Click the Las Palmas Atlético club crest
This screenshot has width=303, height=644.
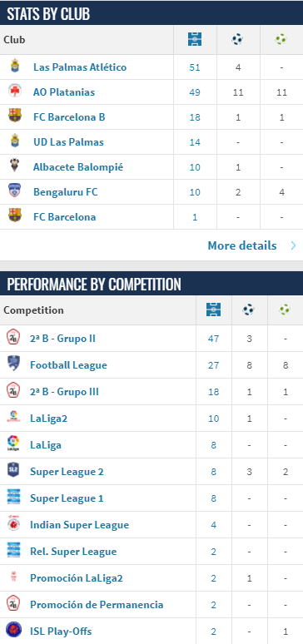pos(15,66)
